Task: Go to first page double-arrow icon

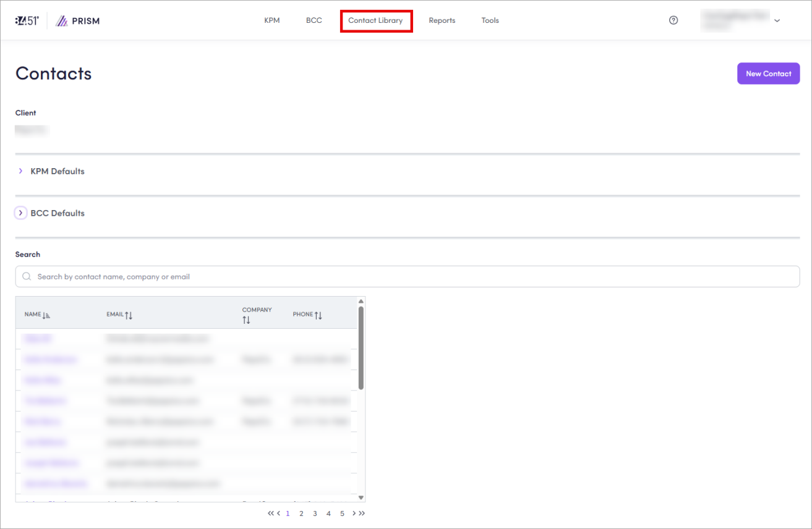Action: pos(271,513)
